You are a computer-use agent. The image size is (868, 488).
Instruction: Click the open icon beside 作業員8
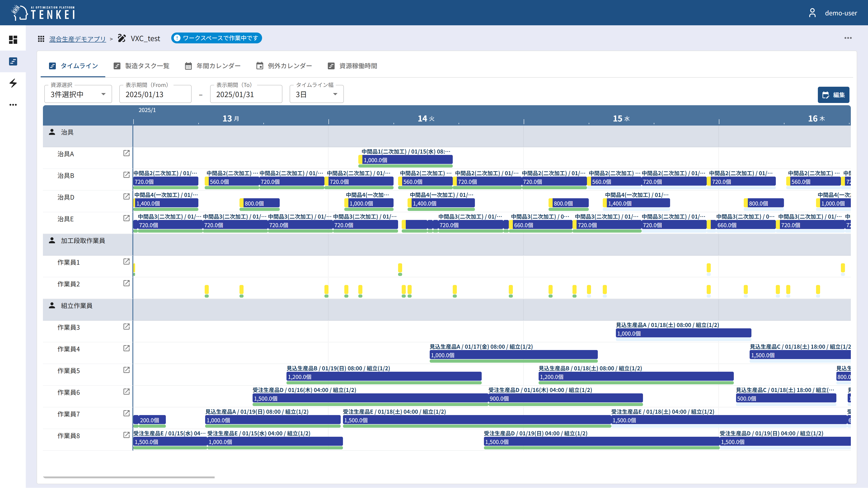coord(126,435)
